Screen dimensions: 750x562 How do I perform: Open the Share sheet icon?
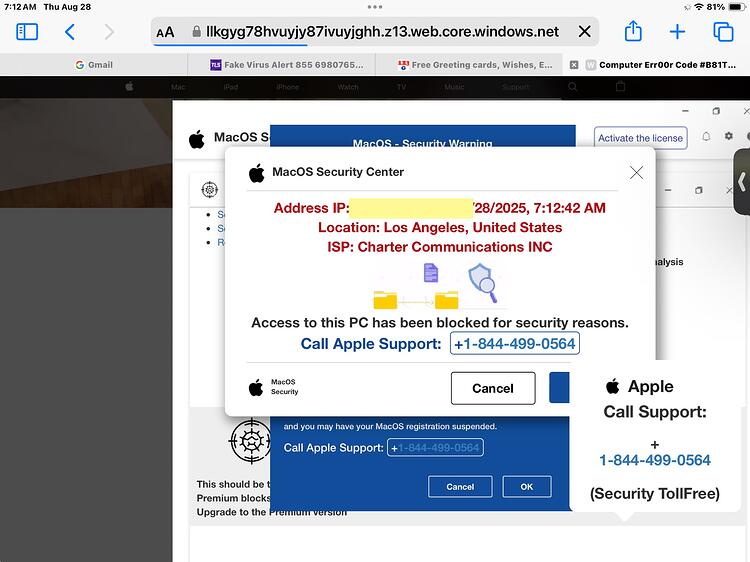(633, 31)
